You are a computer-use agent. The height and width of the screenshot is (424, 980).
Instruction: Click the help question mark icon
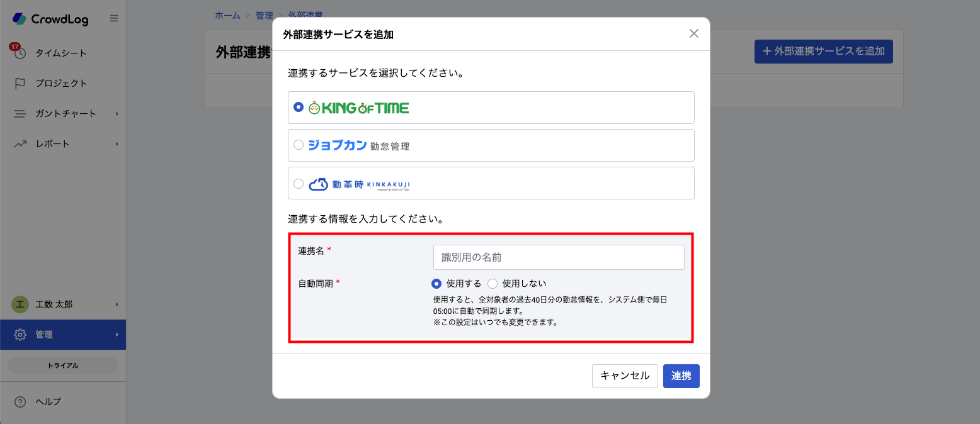click(20, 401)
